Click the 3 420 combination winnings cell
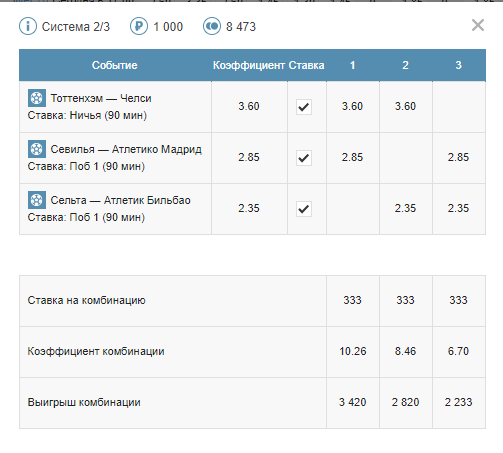Viewport: 503px width, 453px height. (x=353, y=402)
